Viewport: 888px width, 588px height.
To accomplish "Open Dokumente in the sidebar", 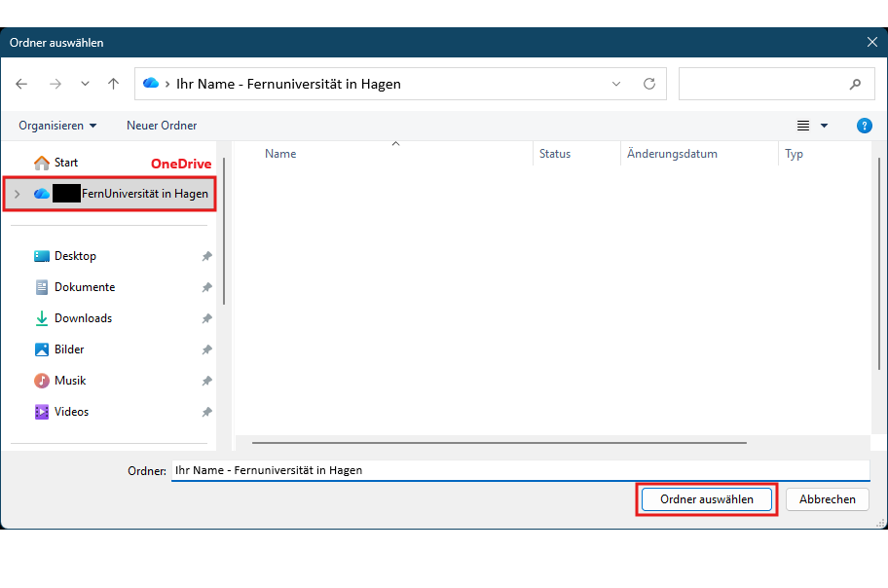I will [x=74, y=287].
